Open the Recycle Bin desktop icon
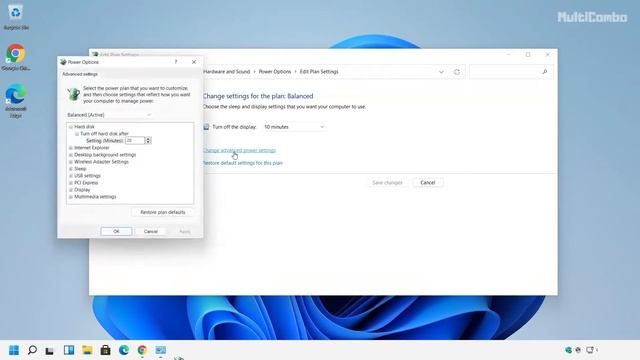This screenshot has height=360, width=640. (16, 16)
